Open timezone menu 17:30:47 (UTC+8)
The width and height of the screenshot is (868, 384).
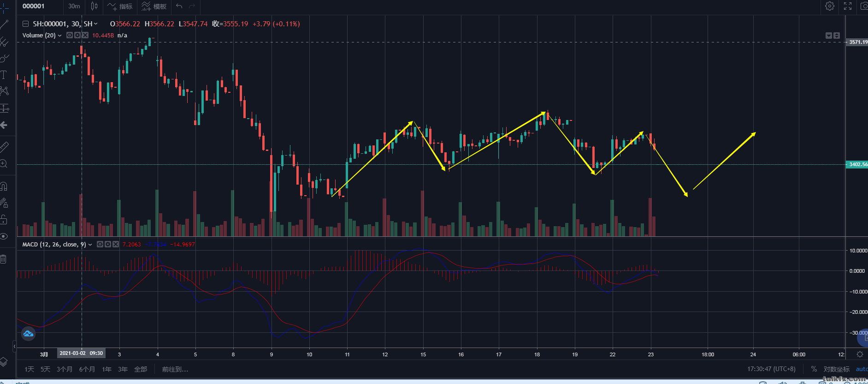771,369
